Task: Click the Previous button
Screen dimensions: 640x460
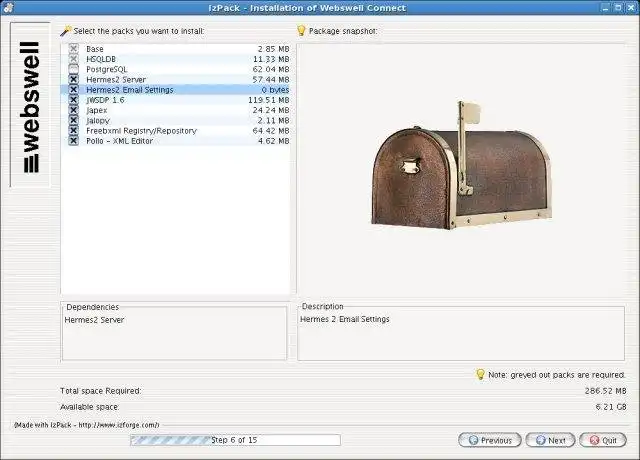Action: pos(490,440)
